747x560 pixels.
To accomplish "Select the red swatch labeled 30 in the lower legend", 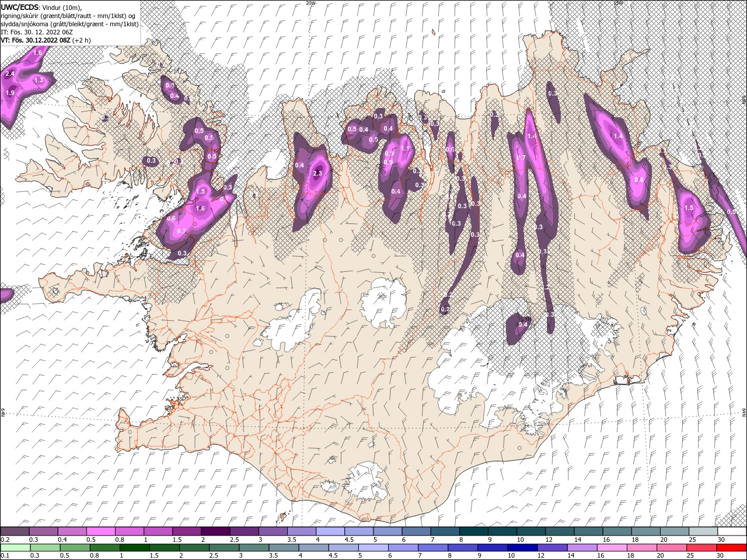I will [x=731, y=548].
